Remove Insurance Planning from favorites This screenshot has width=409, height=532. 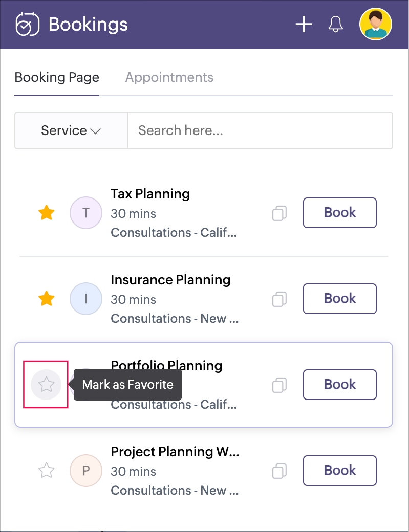tap(47, 298)
